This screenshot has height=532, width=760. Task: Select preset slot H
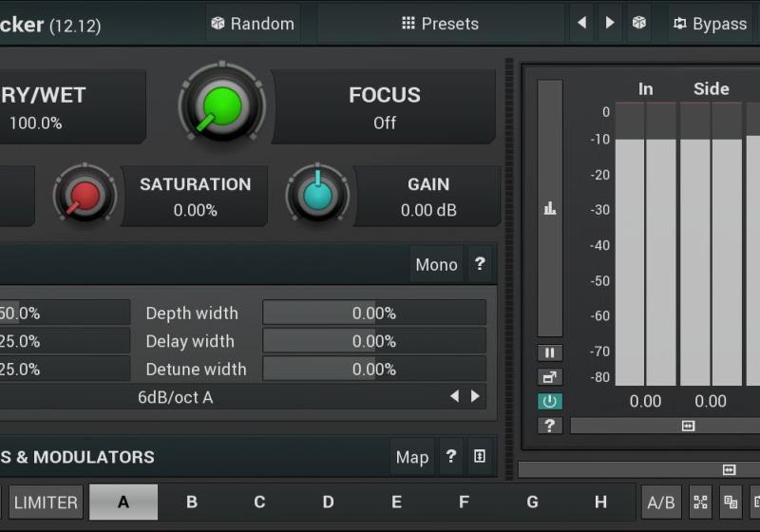(600, 503)
